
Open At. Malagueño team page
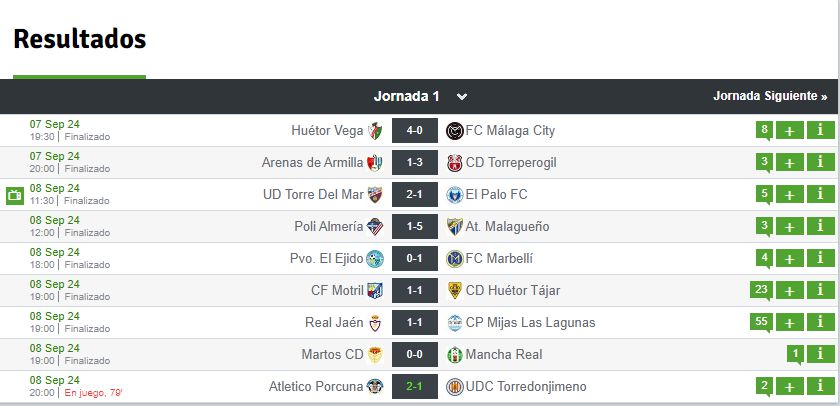point(507,227)
